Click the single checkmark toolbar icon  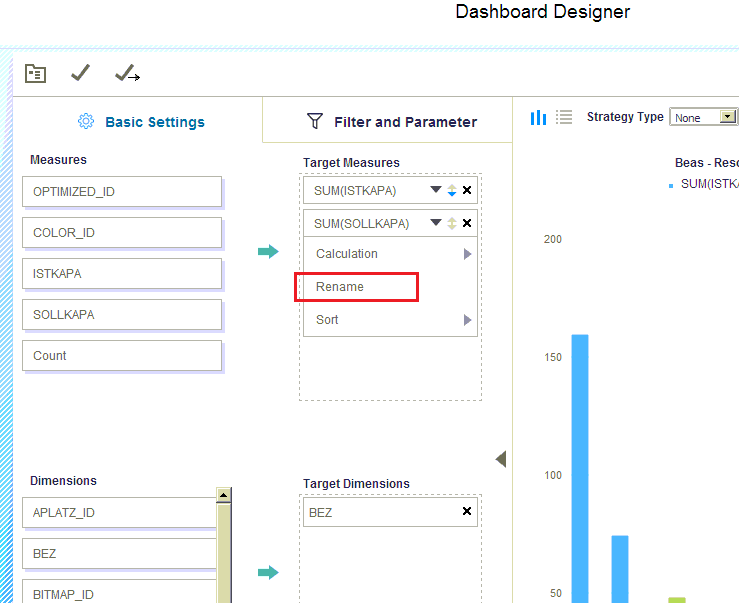[x=81, y=73]
